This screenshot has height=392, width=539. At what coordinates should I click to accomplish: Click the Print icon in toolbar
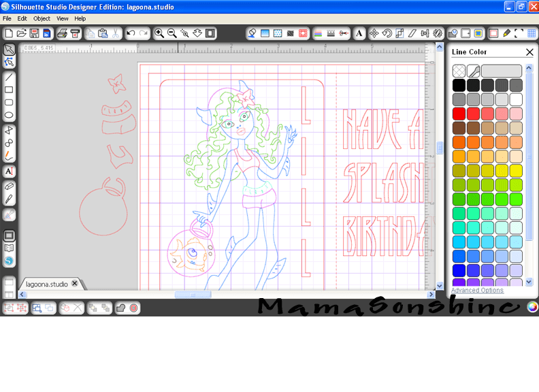(x=62, y=33)
